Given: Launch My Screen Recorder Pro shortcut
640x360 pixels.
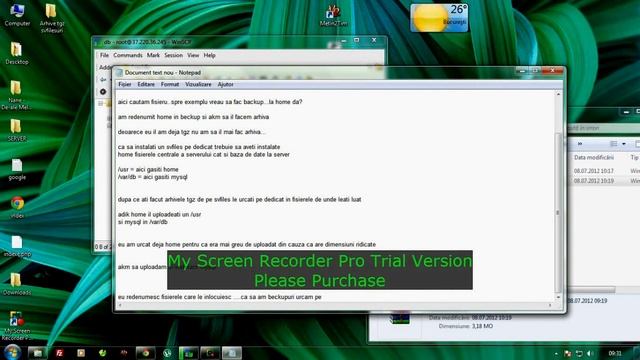Looking at the screenshot, I should (x=16, y=326).
